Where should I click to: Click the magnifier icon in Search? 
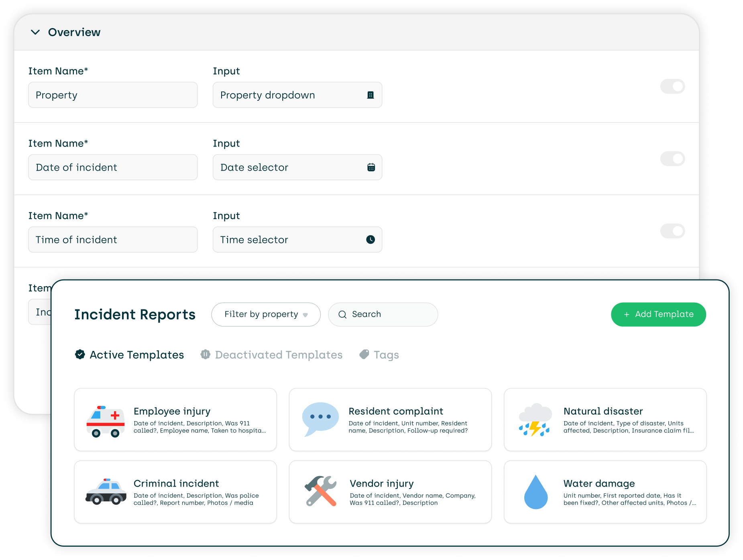[x=342, y=315]
